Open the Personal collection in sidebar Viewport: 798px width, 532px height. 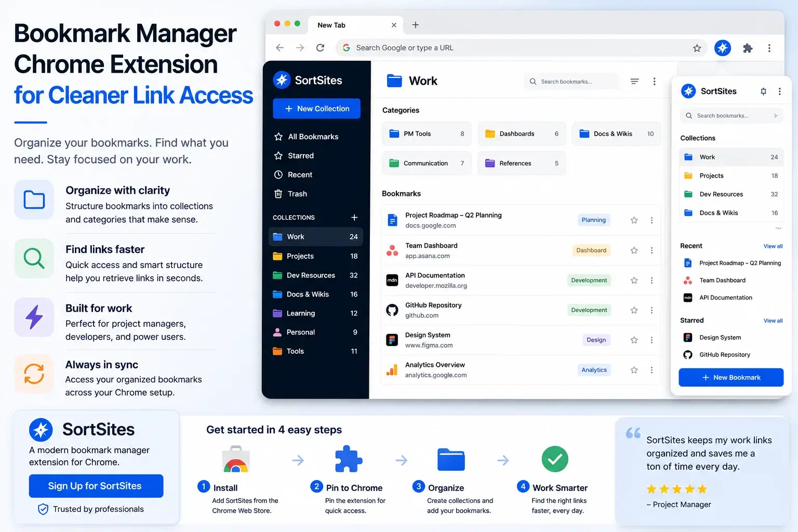[315, 332]
